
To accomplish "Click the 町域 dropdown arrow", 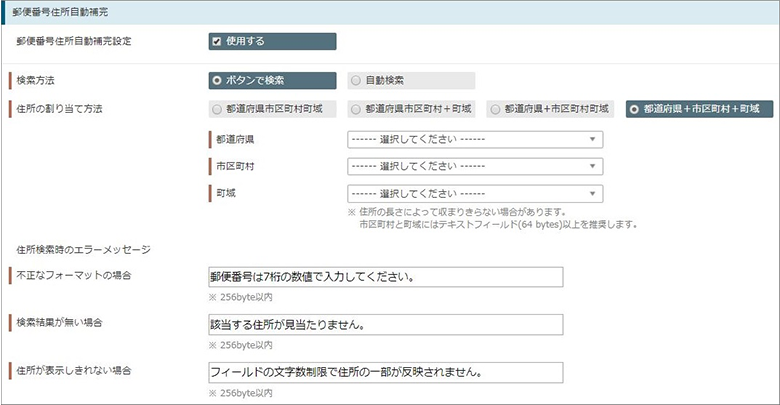I will pos(592,194).
